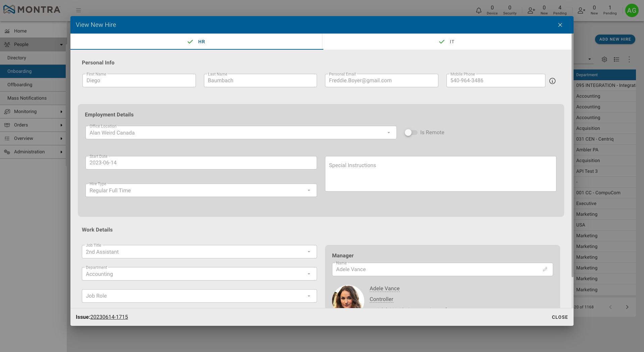Click the ADD NEW HIRE button
This screenshot has height=352, width=644.
(615, 39)
